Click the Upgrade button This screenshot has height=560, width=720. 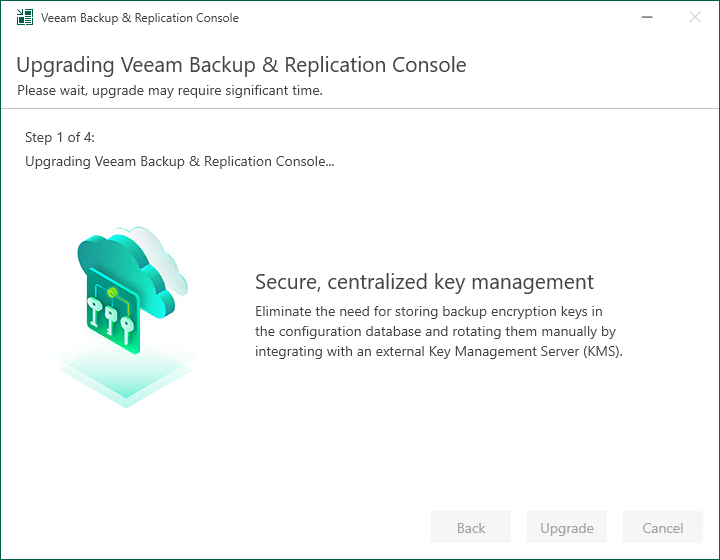pyautogui.click(x=567, y=527)
